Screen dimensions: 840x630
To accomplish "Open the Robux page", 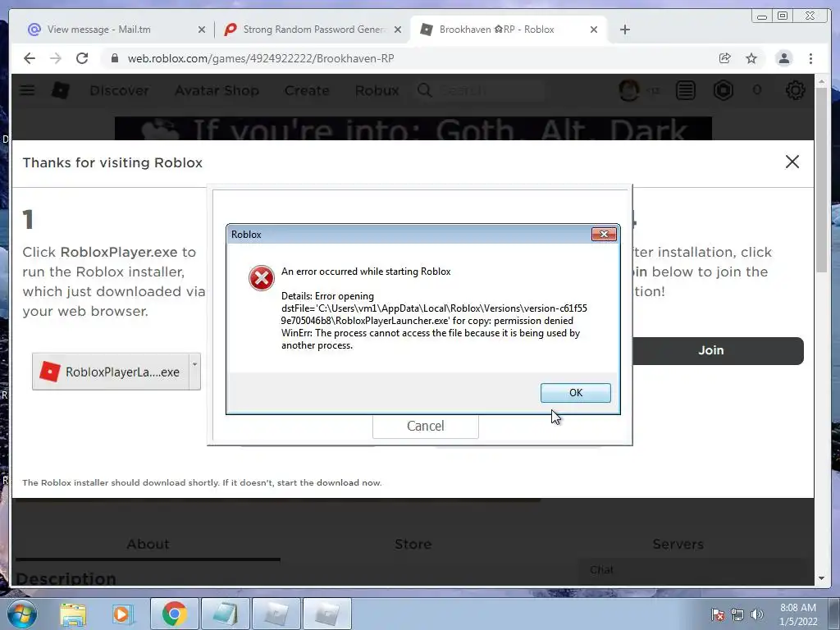I will [377, 90].
